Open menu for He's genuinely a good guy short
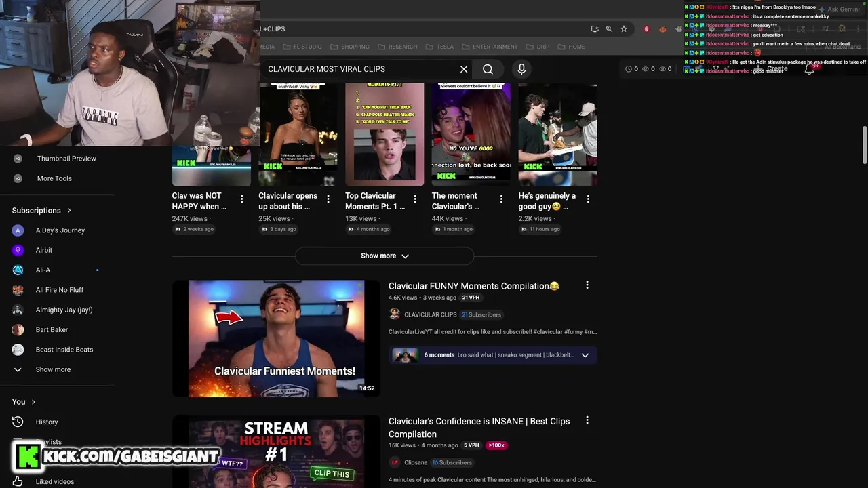Viewport: 868px width, 488px height. point(588,199)
